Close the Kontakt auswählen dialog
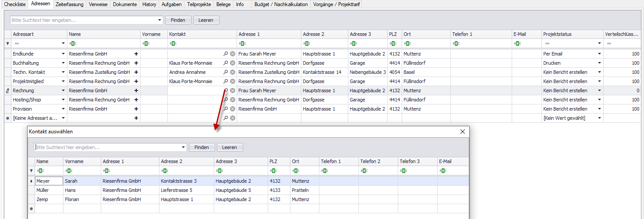644x219 pixels. point(462,131)
